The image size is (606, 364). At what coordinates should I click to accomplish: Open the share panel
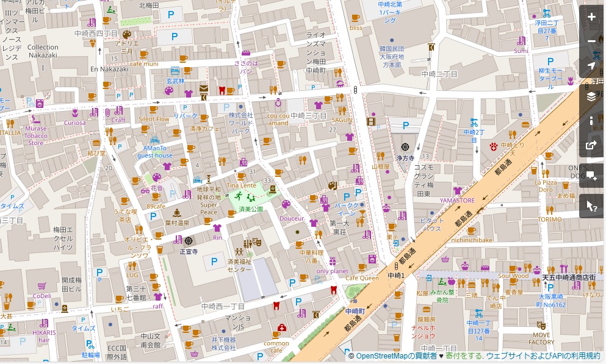pos(591,145)
